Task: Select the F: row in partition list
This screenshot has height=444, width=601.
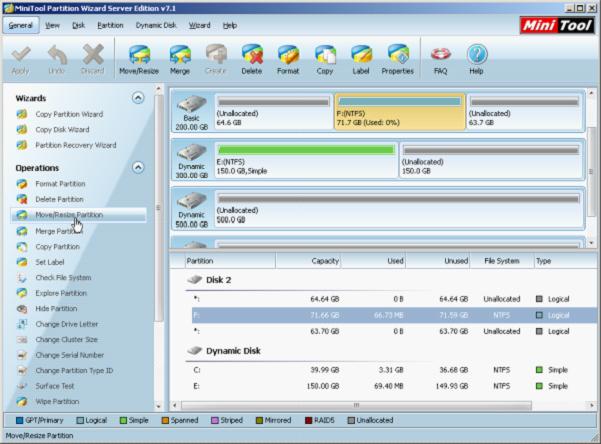Action: [x=394, y=315]
